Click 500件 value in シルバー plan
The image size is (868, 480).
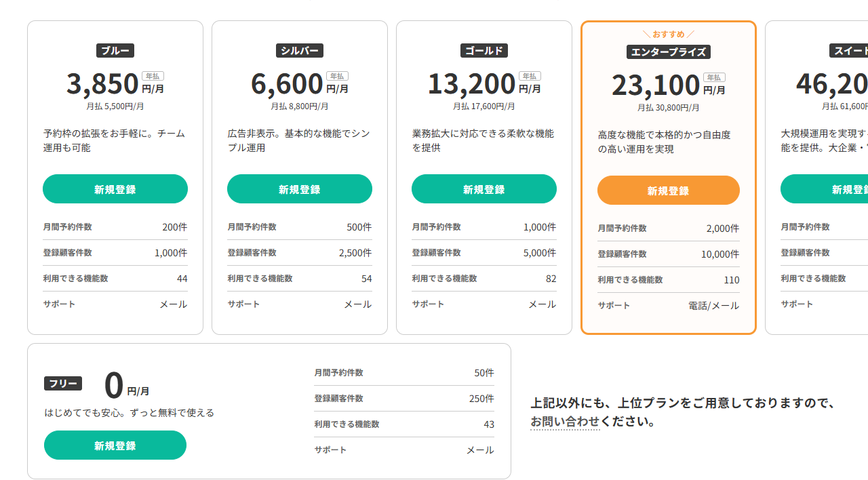pyautogui.click(x=359, y=227)
